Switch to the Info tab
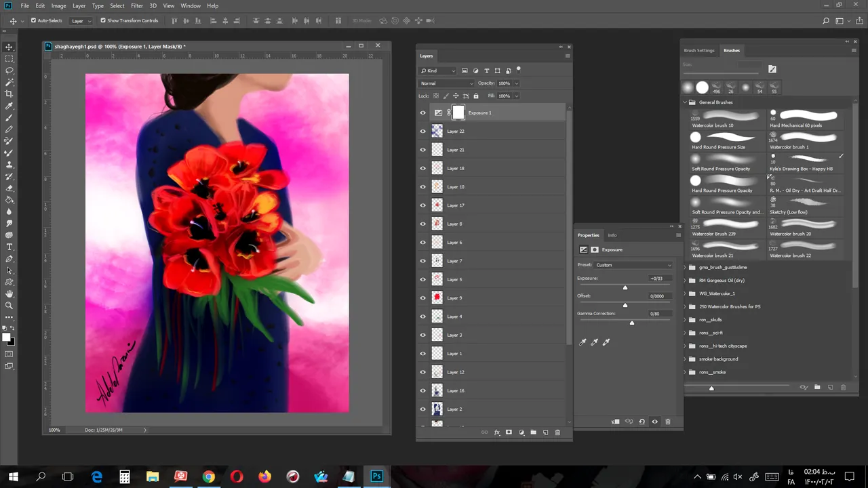Viewport: 868px width, 488px height. (612, 235)
